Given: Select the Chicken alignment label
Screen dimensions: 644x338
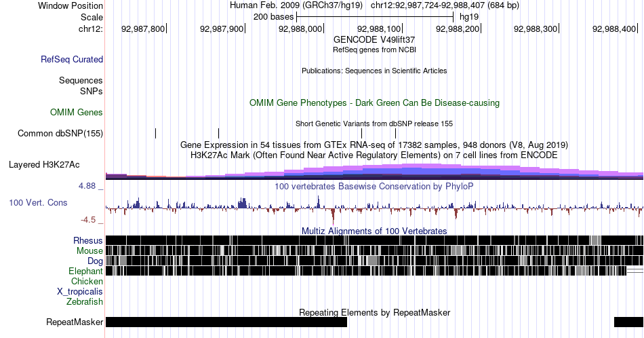Looking at the screenshot, I should tap(87, 281).
